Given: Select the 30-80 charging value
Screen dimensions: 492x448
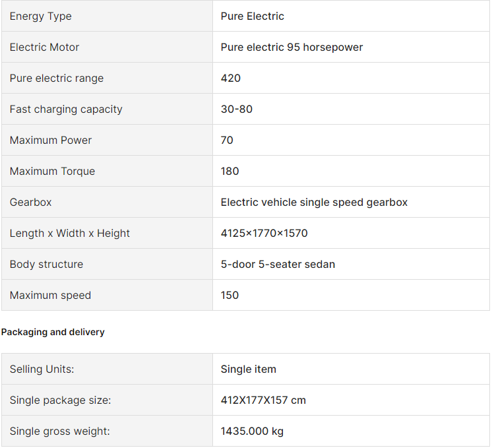Looking at the screenshot, I should pyautogui.click(x=237, y=110).
